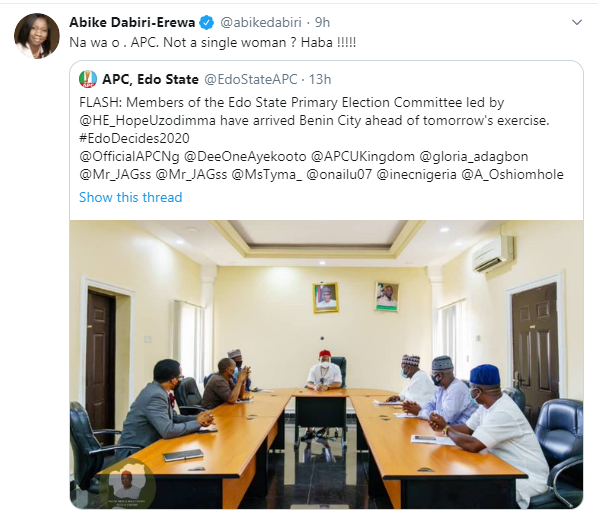Open the @APCUKingdom mention
Viewport: 598px width, 517px height.
363,157
